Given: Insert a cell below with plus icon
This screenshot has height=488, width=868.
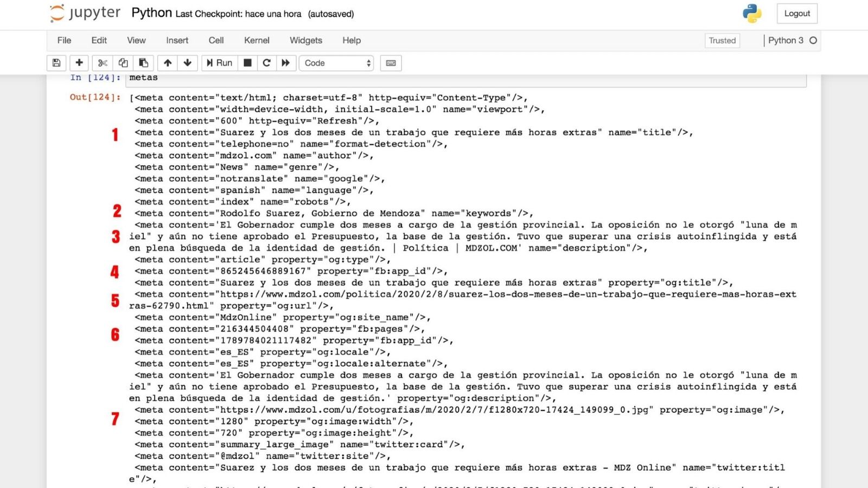Looking at the screenshot, I should (x=79, y=63).
